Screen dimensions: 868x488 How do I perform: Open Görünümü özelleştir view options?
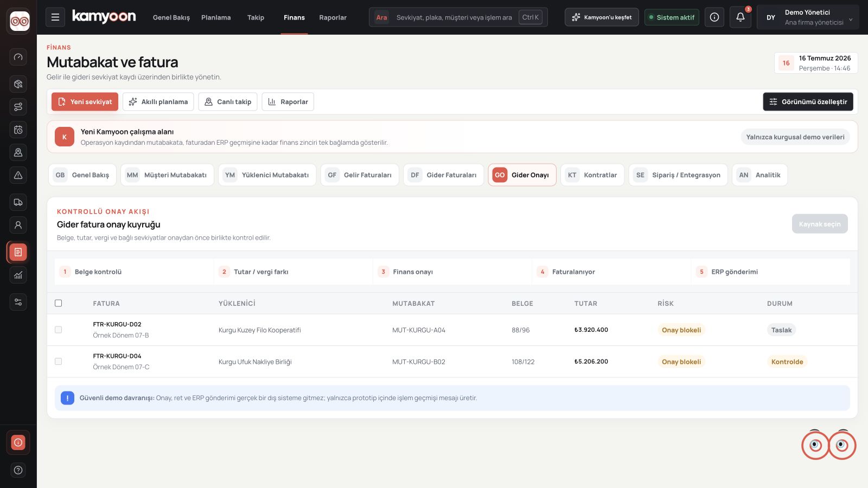[x=808, y=102]
